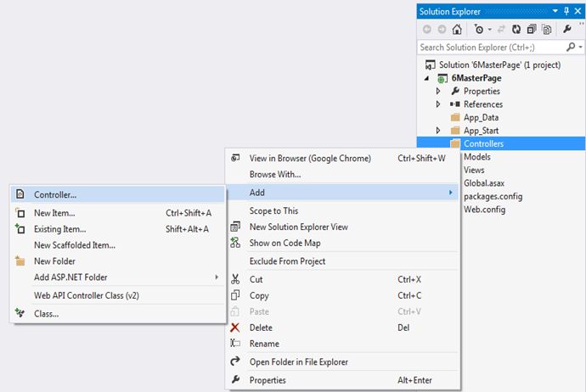586x392 pixels.
Task: Close the Solution Explorer panel
Action: tap(578, 11)
